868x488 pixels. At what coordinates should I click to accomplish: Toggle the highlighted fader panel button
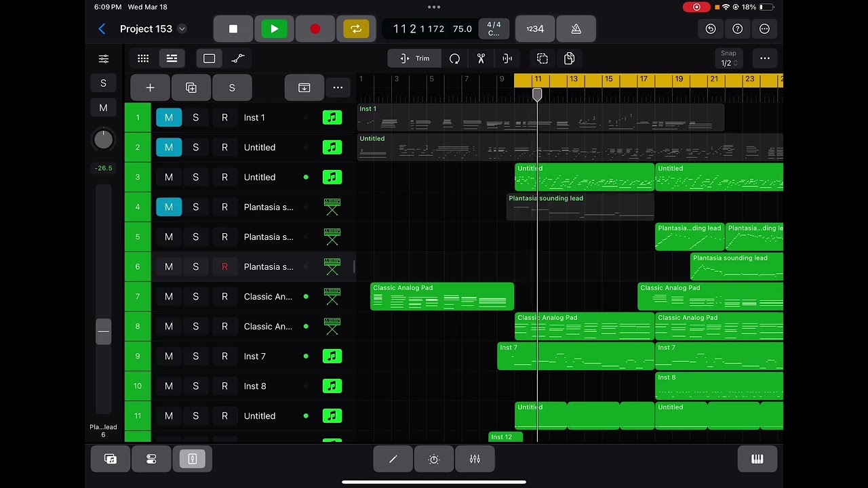[x=193, y=459]
